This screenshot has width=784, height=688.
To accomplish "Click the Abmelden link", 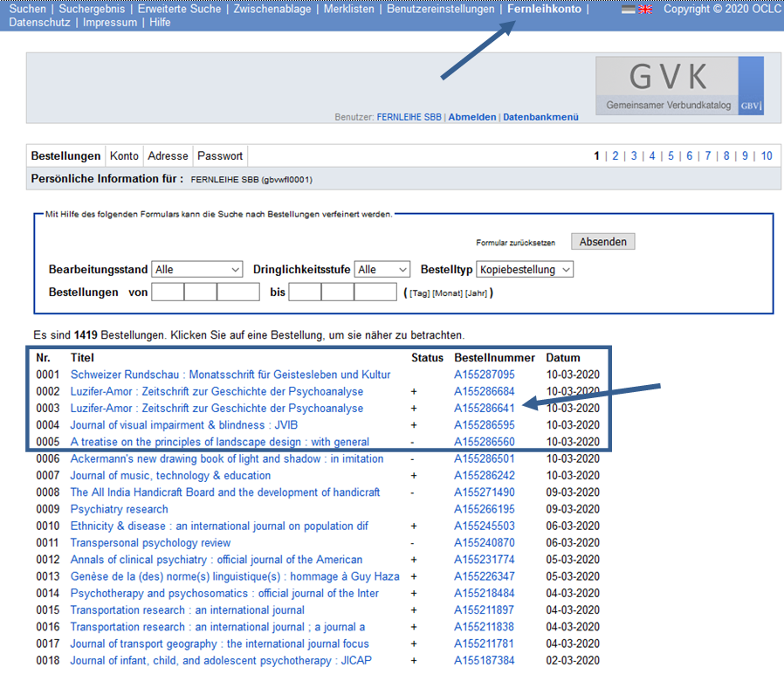I will [x=472, y=117].
